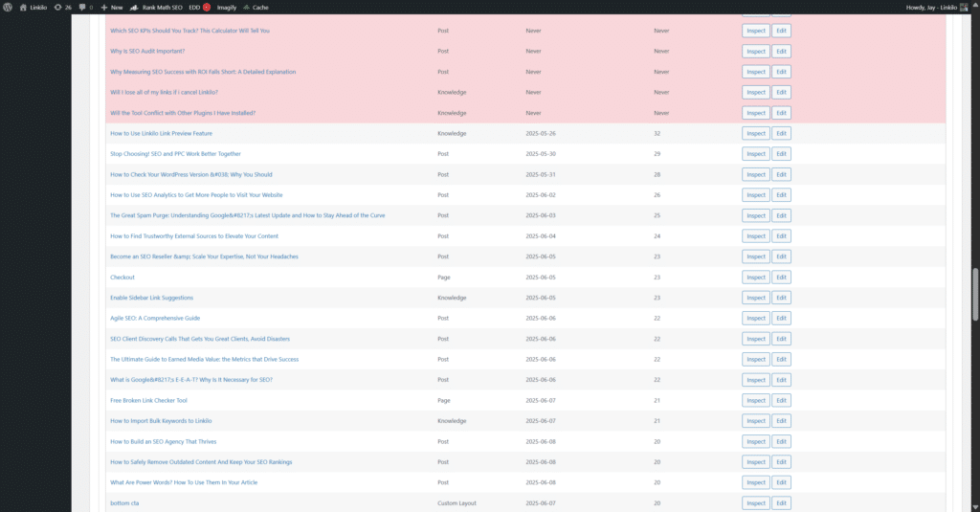Click the New plus icon
Image resolution: width=980 pixels, height=512 pixels.
click(x=103, y=8)
